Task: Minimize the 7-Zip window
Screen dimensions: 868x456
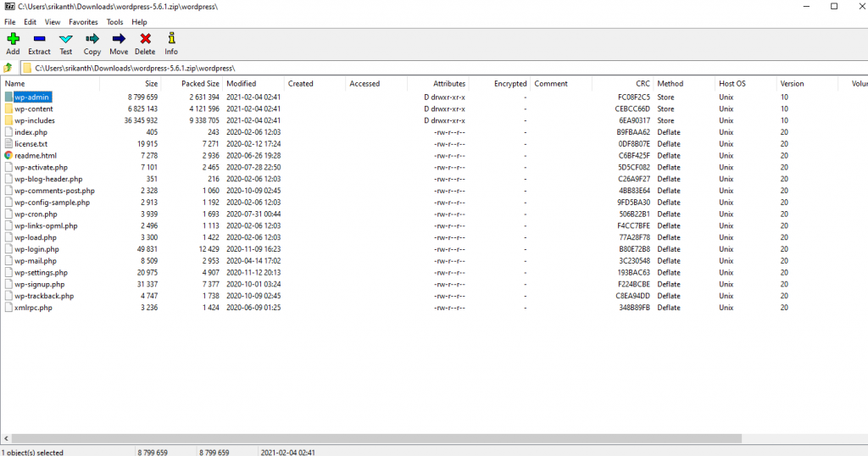Action: 806,7
